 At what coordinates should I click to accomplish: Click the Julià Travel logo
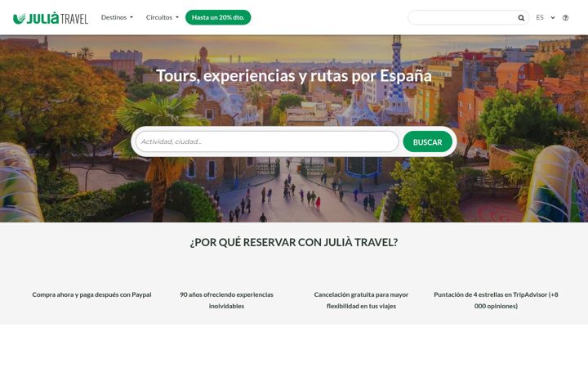(x=51, y=18)
